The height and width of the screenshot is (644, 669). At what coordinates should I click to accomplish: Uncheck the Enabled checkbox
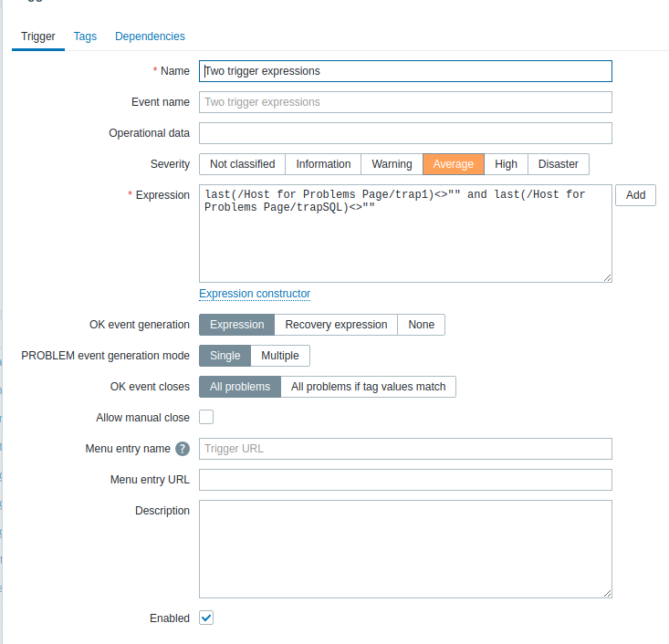coord(206,618)
